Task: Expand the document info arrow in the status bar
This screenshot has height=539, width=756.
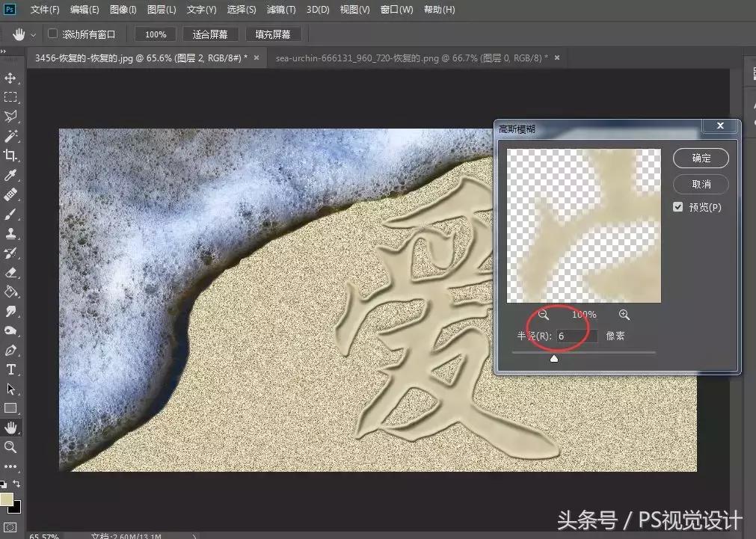Action: [x=193, y=535]
